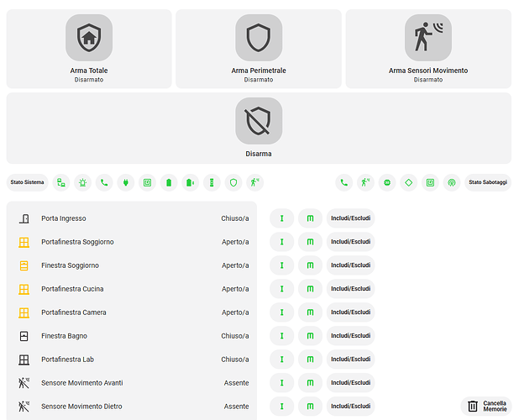Select the Finestra Bagno row name
The image size is (519, 420).
click(64, 336)
